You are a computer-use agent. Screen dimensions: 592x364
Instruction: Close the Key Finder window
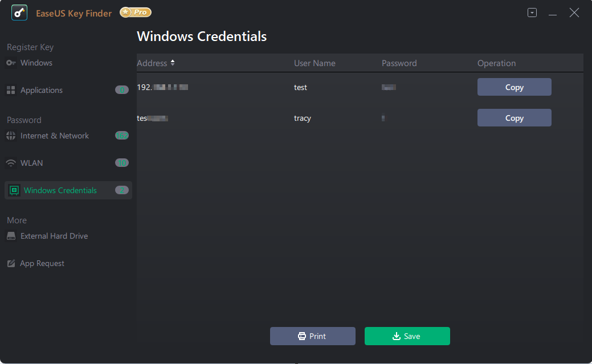(574, 13)
